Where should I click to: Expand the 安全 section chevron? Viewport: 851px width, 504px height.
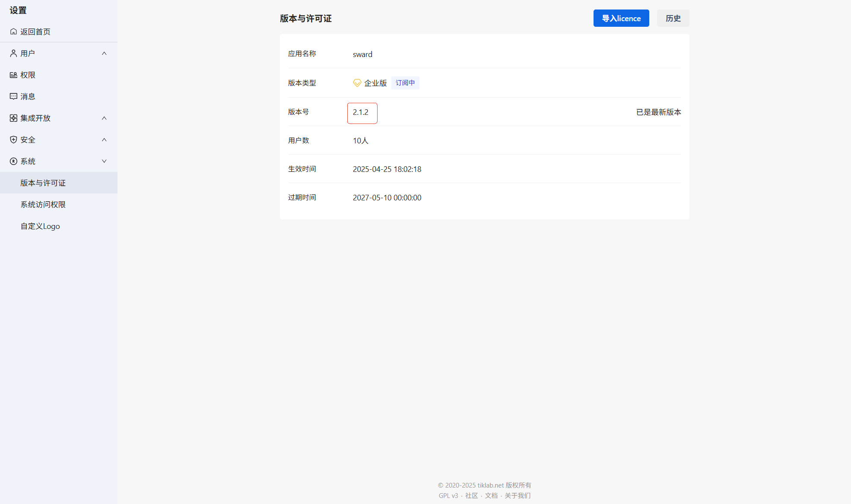[104, 139]
